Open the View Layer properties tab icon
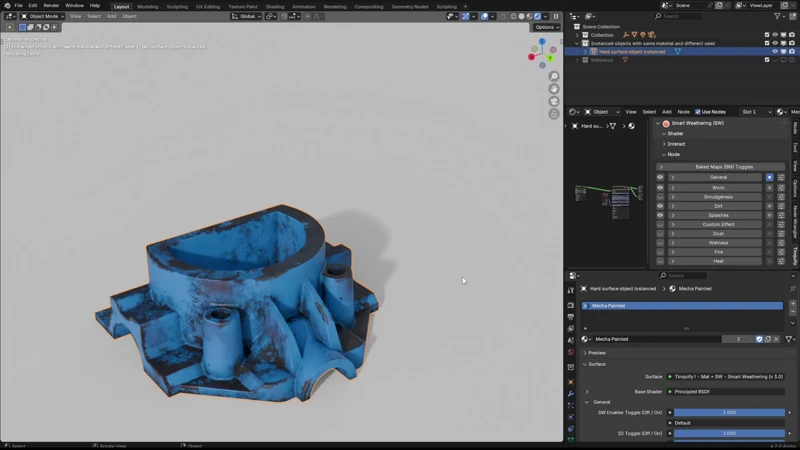The height and width of the screenshot is (450, 800). tap(570, 329)
